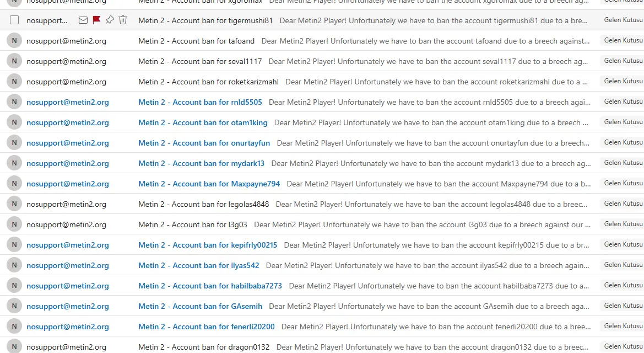The image size is (644, 353).
Task: Click sender avatar of the rnld5505 email
Action: pos(14,102)
